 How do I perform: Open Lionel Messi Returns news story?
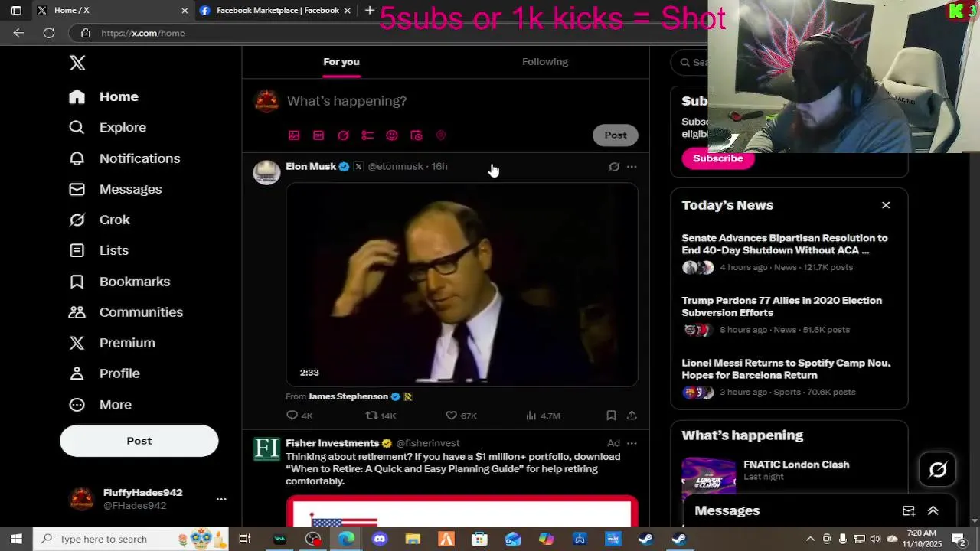[x=789, y=377]
